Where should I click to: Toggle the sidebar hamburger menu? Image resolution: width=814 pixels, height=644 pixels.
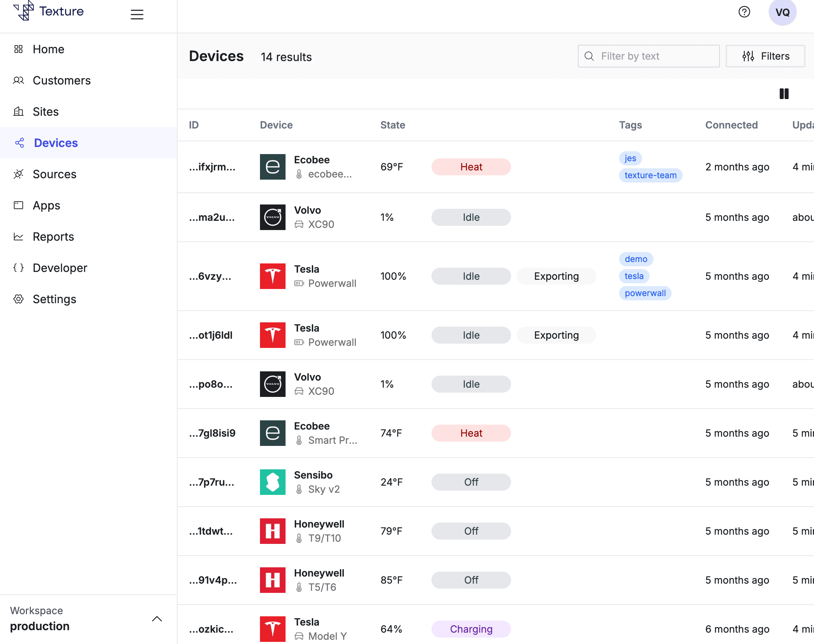pyautogui.click(x=137, y=14)
